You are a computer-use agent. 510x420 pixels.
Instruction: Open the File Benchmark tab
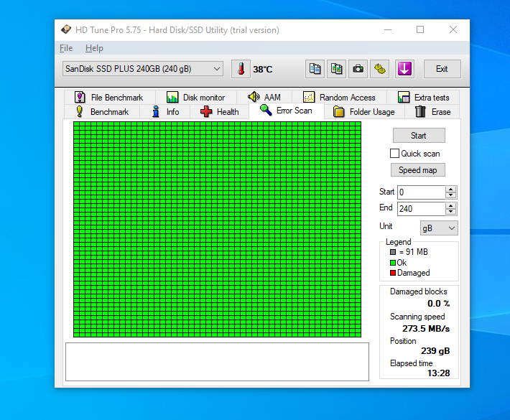pyautogui.click(x=109, y=97)
